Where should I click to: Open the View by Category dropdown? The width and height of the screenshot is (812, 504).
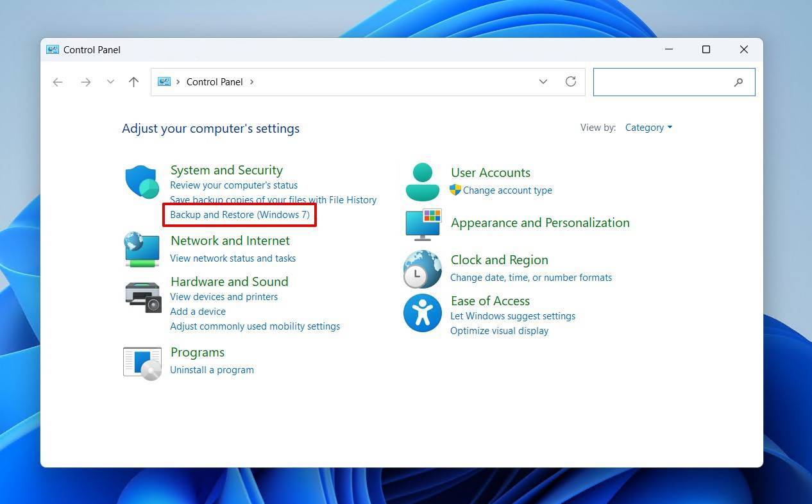648,128
